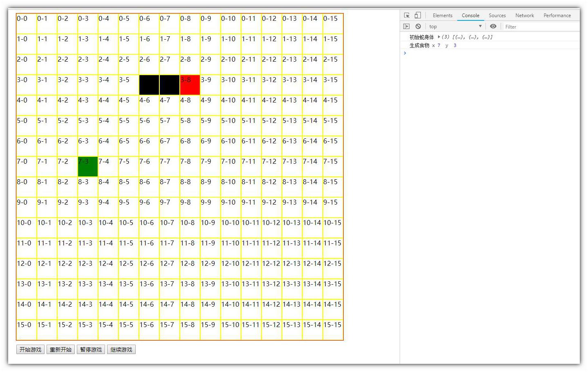Open the Performance tab
The height and width of the screenshot is (372, 588).
pyautogui.click(x=557, y=16)
